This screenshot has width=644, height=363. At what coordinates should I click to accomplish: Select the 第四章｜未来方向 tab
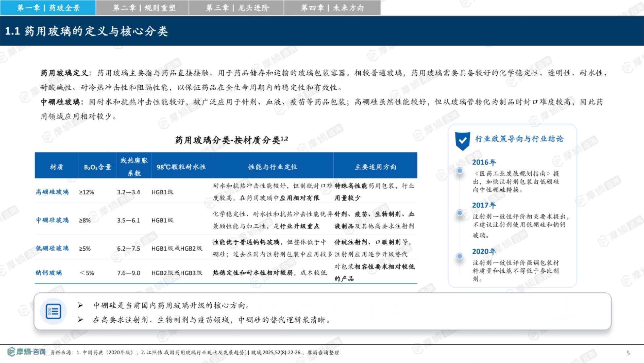point(332,8)
